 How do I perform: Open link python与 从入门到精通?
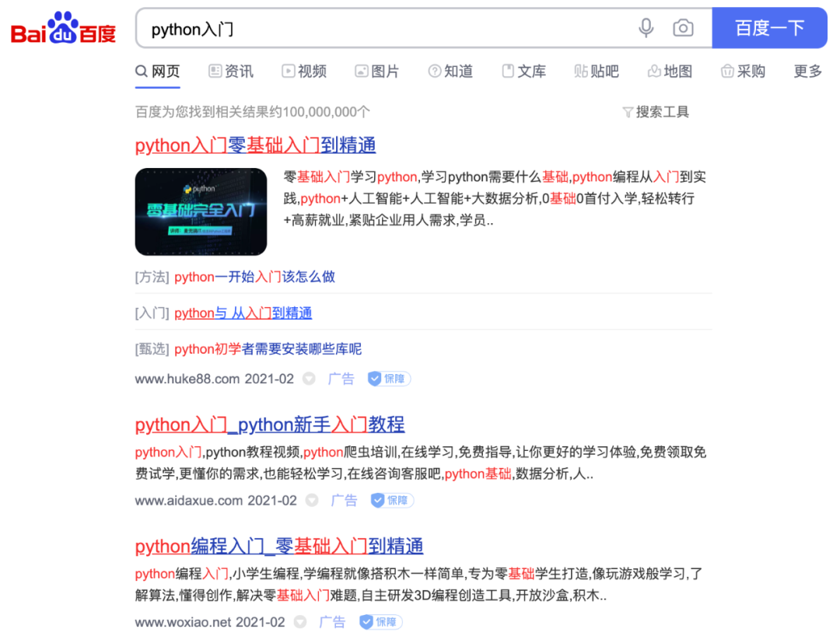243,313
